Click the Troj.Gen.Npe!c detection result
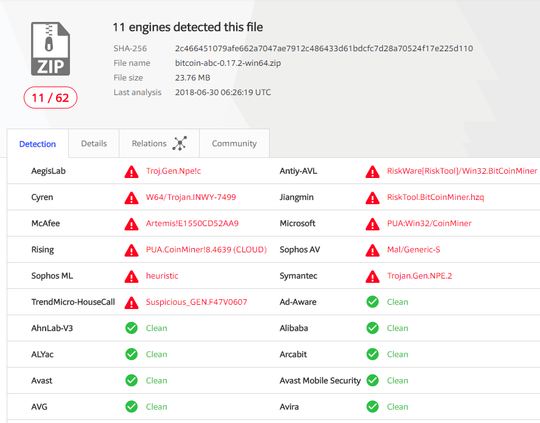Viewport: 540px width, 423px height. pos(173,171)
